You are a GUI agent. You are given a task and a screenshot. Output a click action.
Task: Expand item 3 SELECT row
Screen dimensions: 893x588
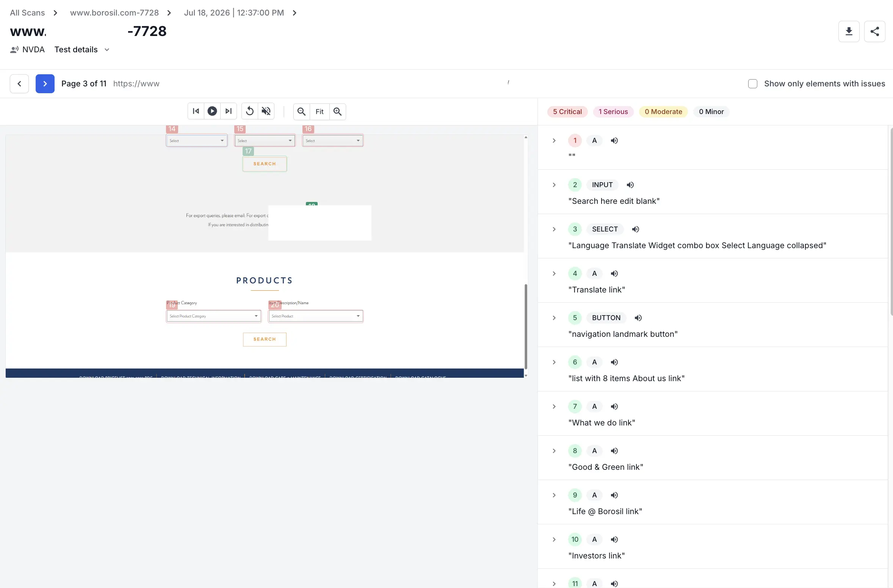click(554, 229)
